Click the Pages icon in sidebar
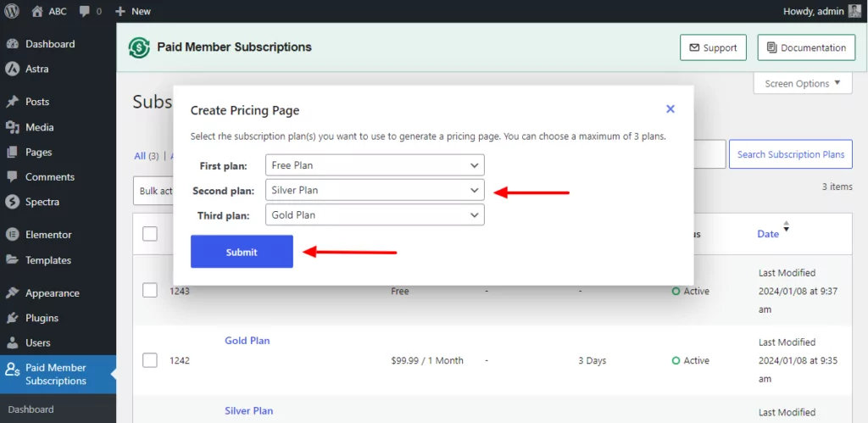 (x=12, y=153)
